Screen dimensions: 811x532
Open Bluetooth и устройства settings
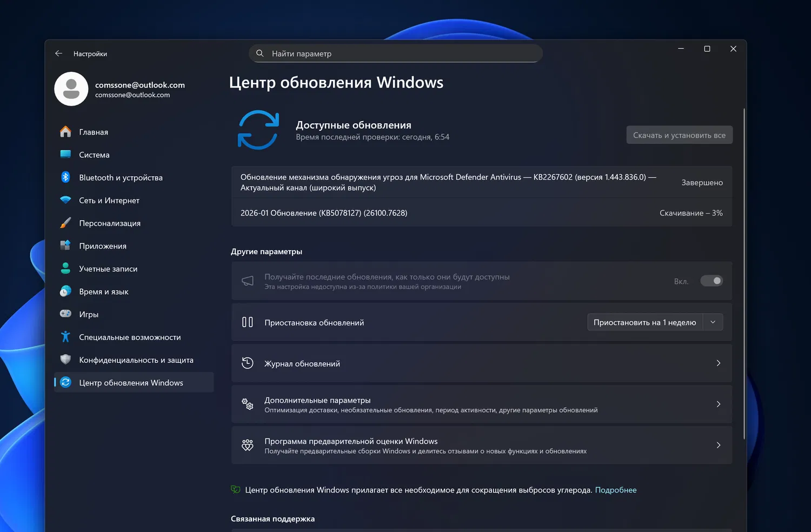[x=134, y=177]
